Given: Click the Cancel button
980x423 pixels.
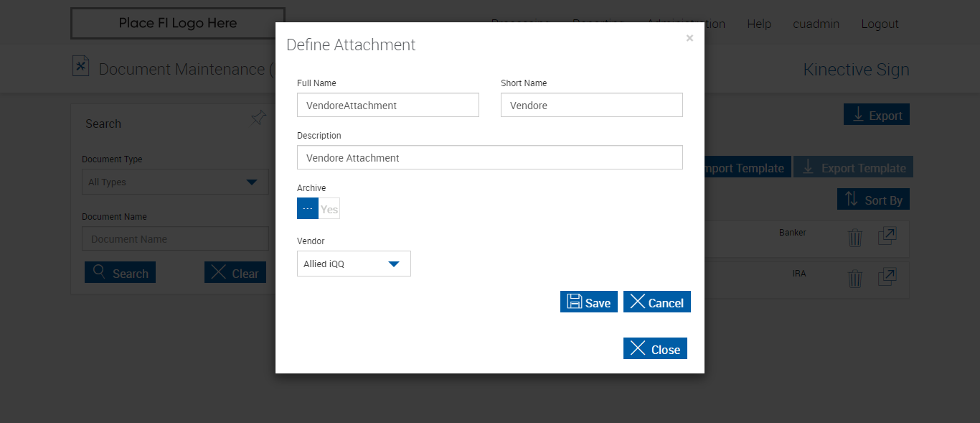Looking at the screenshot, I should (656, 302).
